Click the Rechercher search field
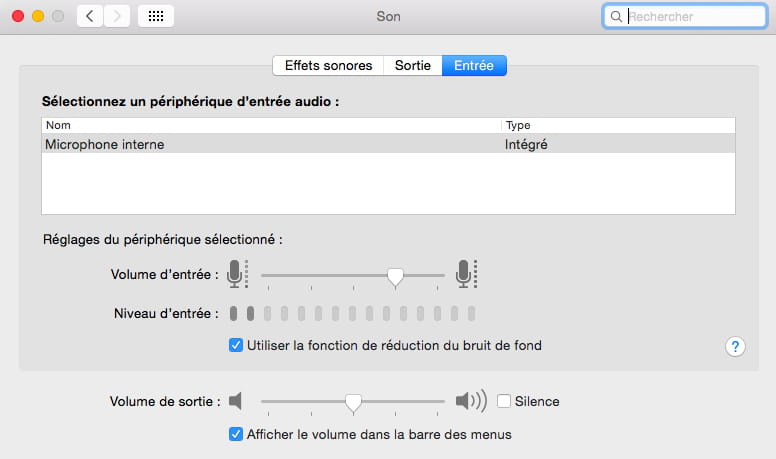776x459 pixels. pos(692,17)
